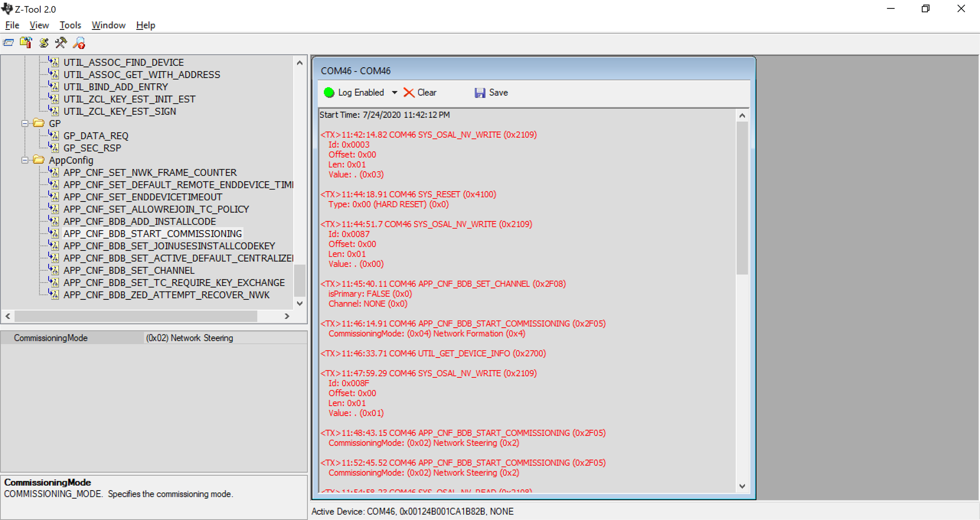The image size is (980, 520).
Task: Click the log pane scroll-down arrow
Action: (742, 486)
